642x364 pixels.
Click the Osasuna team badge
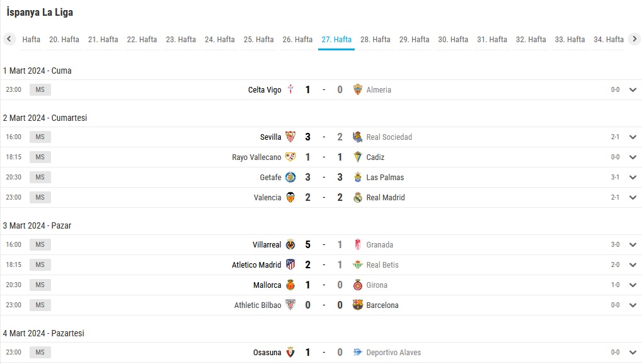290,352
